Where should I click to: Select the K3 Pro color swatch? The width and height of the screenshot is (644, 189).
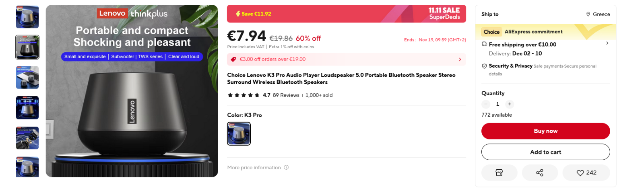[239, 134]
